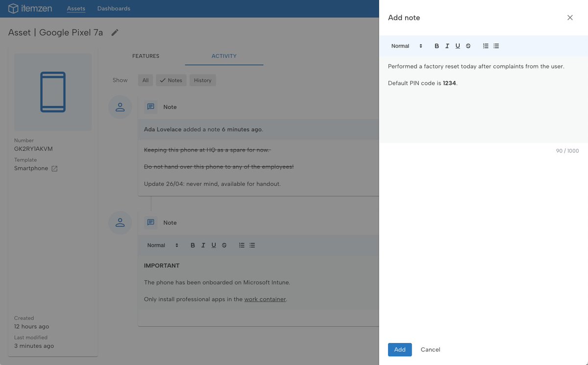
Task: Open the Smartphone template link
Action: [x=31, y=169]
